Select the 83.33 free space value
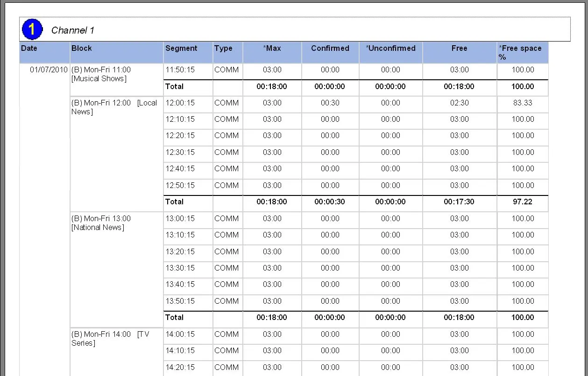Viewport: 588px width, 376px height. click(x=523, y=103)
